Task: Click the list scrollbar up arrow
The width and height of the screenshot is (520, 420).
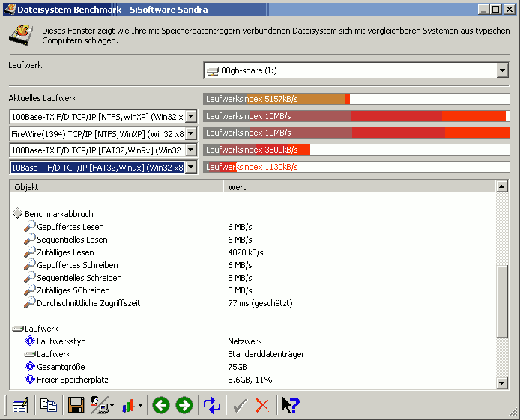Action: point(502,187)
